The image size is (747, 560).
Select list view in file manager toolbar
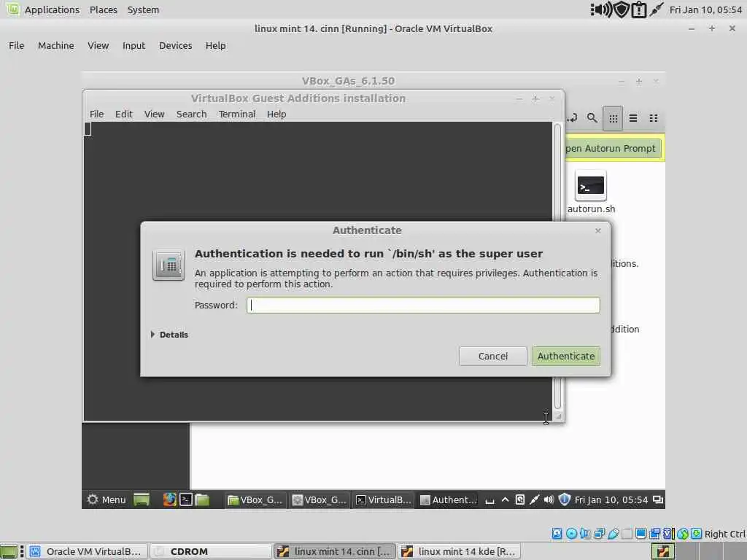[633, 118]
